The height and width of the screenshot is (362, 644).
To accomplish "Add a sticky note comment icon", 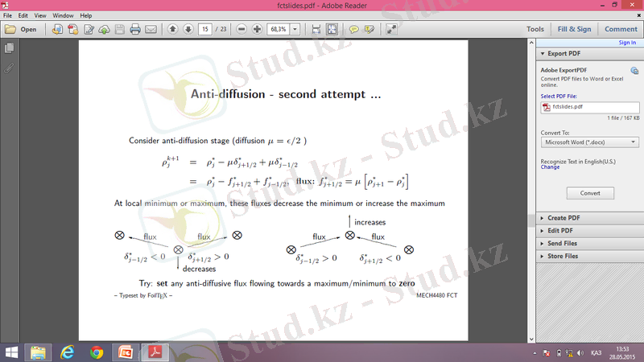I will pyautogui.click(x=353, y=29).
